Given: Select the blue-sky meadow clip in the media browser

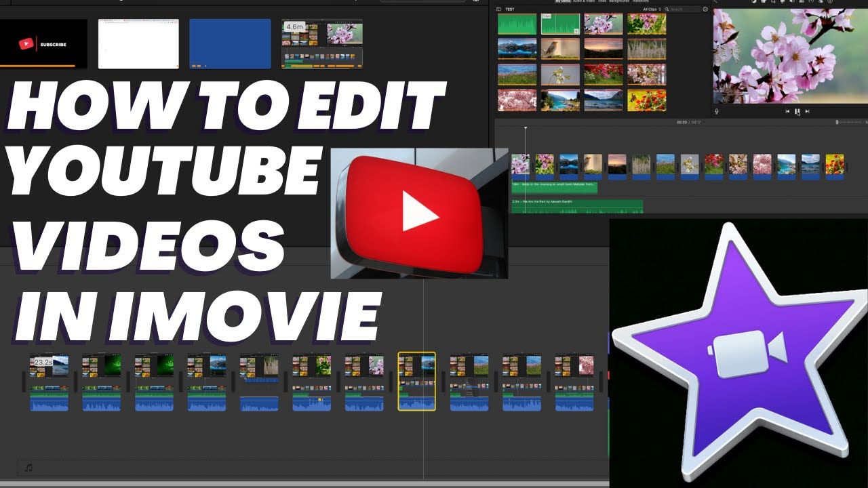Looking at the screenshot, I should (517, 74).
